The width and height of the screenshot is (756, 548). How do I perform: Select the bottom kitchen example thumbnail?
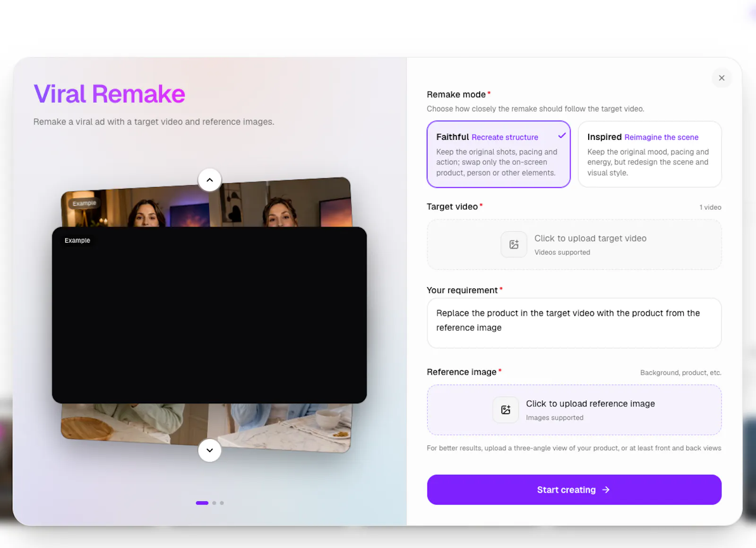click(206, 427)
